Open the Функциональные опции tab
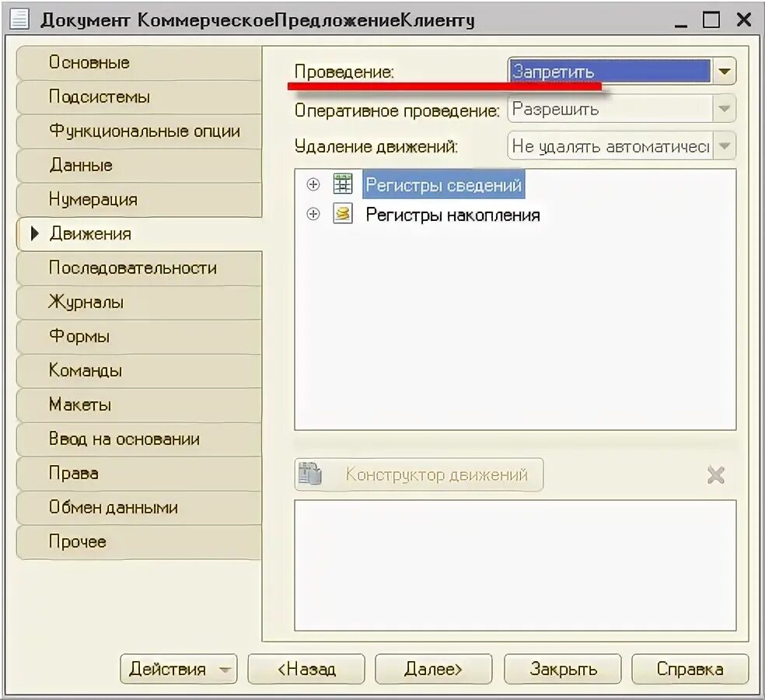The image size is (765, 700). 139,131
